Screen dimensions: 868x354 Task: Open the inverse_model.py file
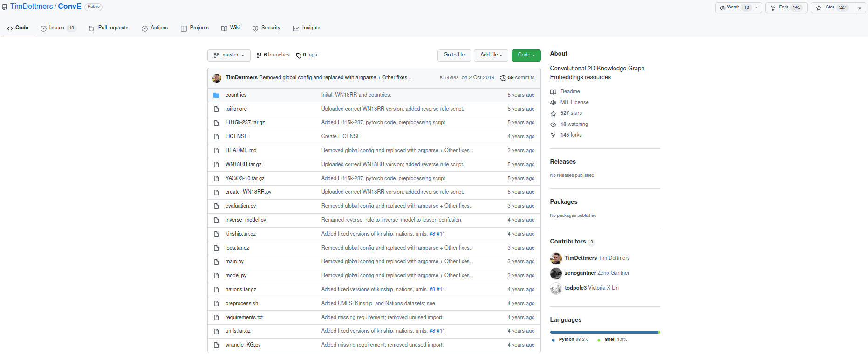tap(246, 220)
